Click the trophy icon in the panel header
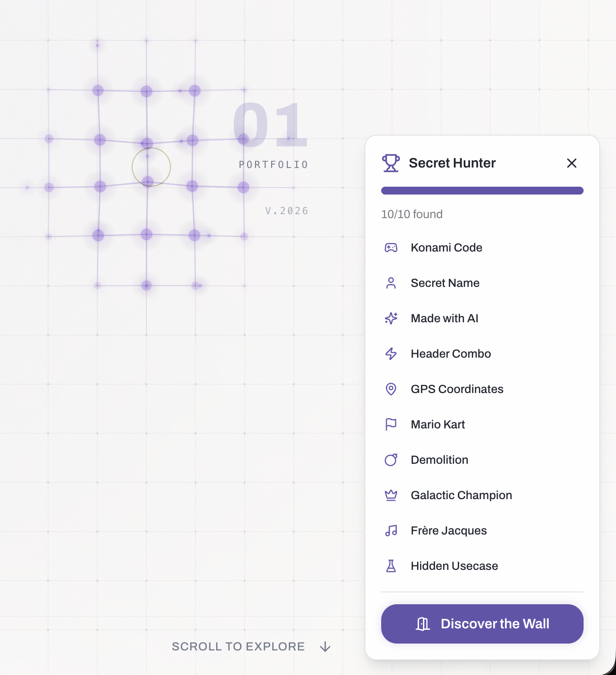616x675 pixels. (x=391, y=163)
